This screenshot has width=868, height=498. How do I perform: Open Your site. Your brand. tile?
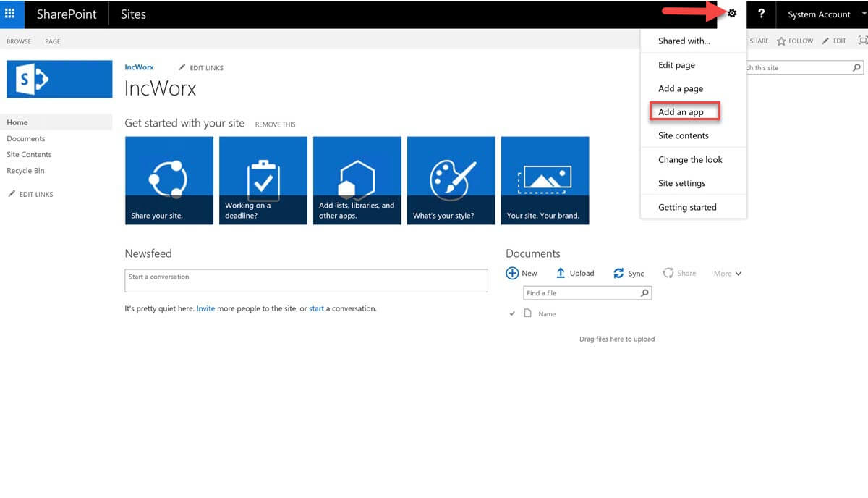545,180
